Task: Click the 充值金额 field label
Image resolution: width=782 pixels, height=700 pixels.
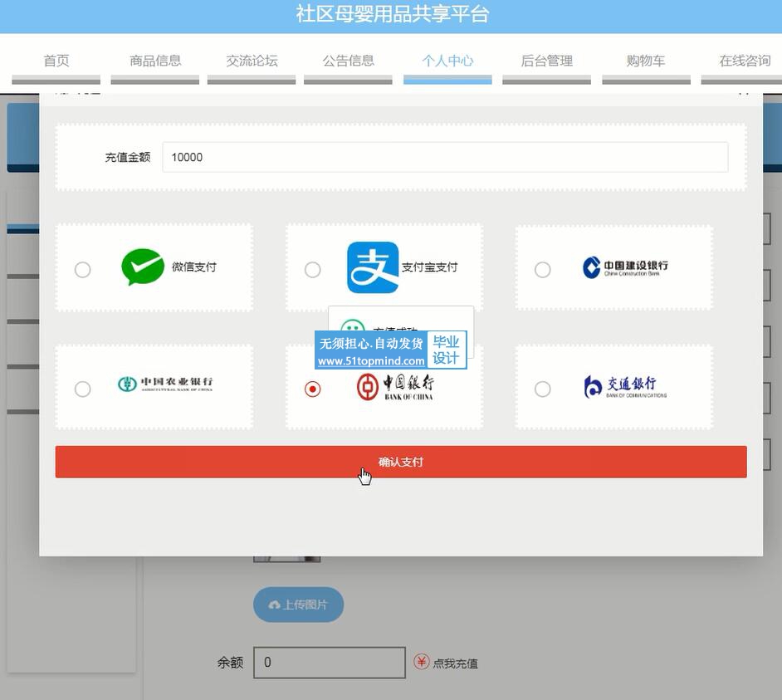Action: pos(128,157)
